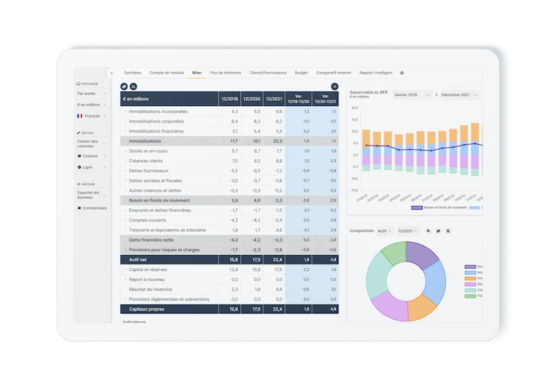Click the refresh icon in the Composition panel
554x392 pixels.
click(x=438, y=231)
